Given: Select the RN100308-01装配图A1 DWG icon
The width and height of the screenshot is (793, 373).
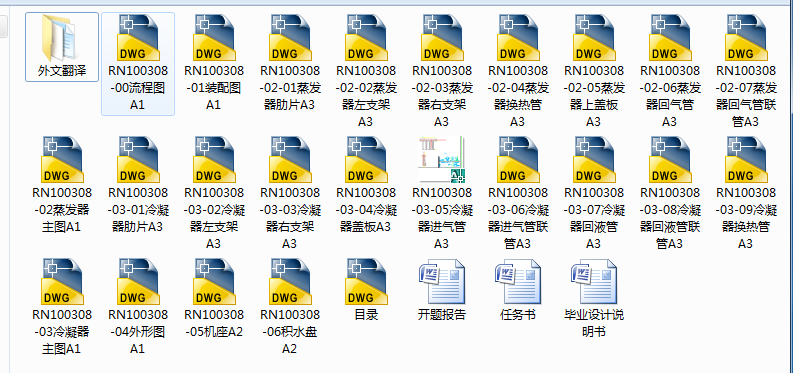Looking at the screenshot, I should click(214, 38).
